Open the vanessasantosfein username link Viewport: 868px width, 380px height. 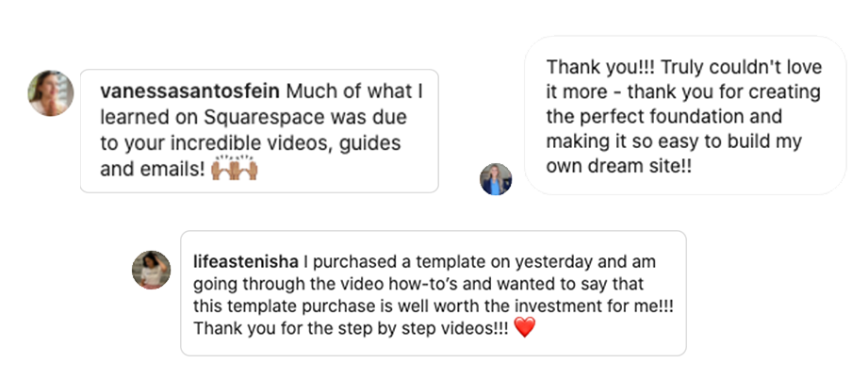click(189, 91)
